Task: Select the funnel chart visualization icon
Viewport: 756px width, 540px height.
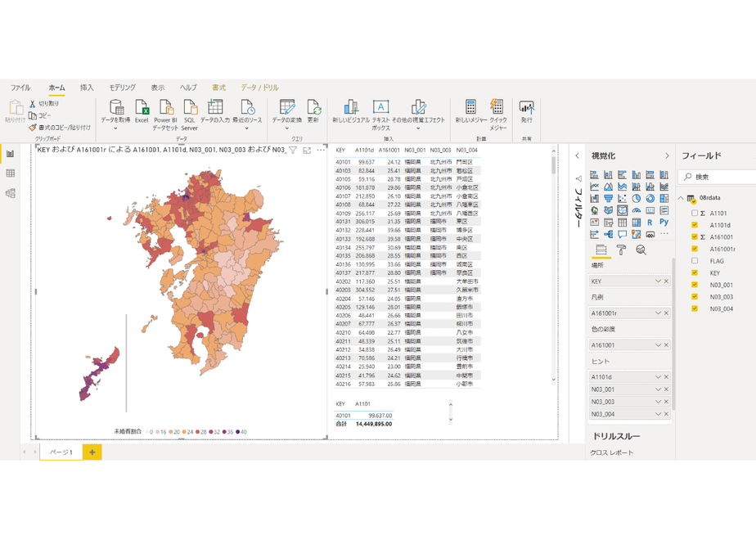Action: (x=609, y=198)
